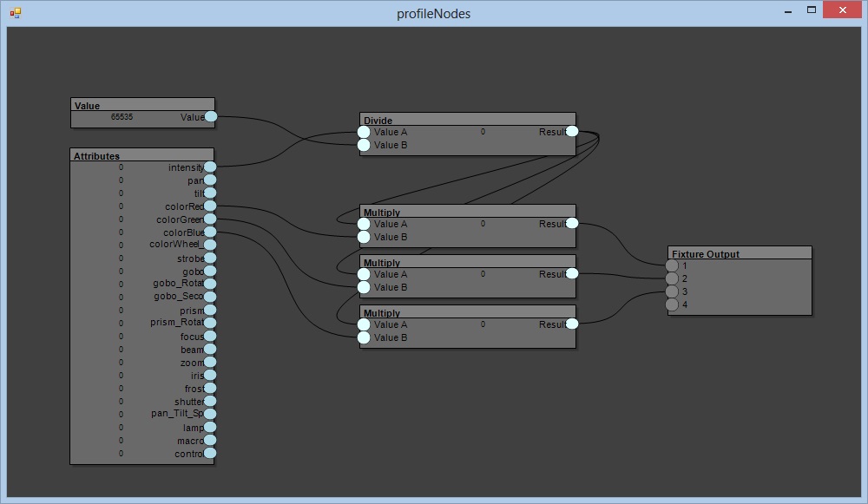
Task: Select the bottom Multiply node's Value B port
Action: tap(364, 337)
